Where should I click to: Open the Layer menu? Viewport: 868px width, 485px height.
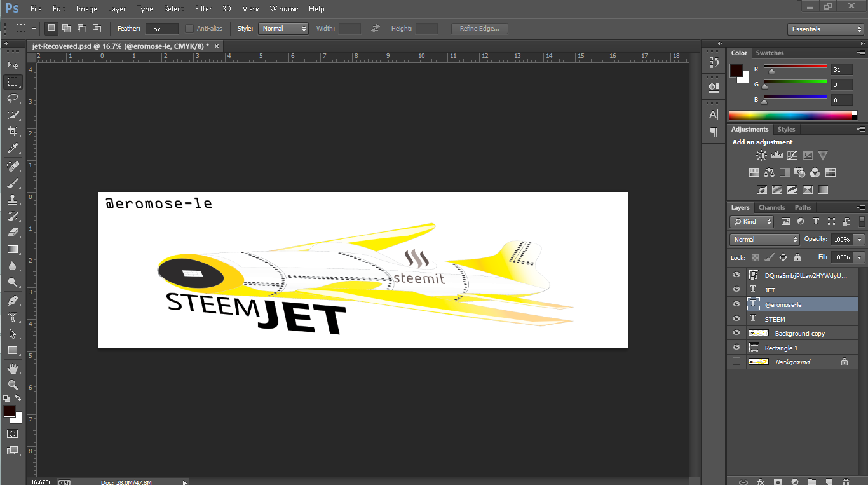117,9
